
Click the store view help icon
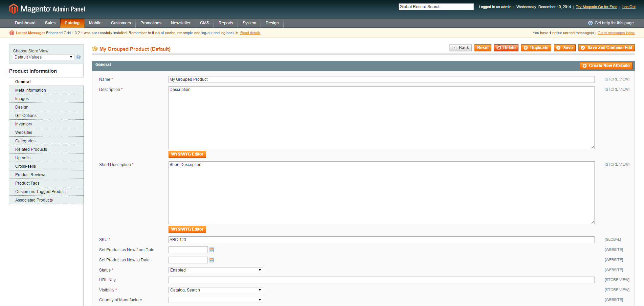(78, 57)
